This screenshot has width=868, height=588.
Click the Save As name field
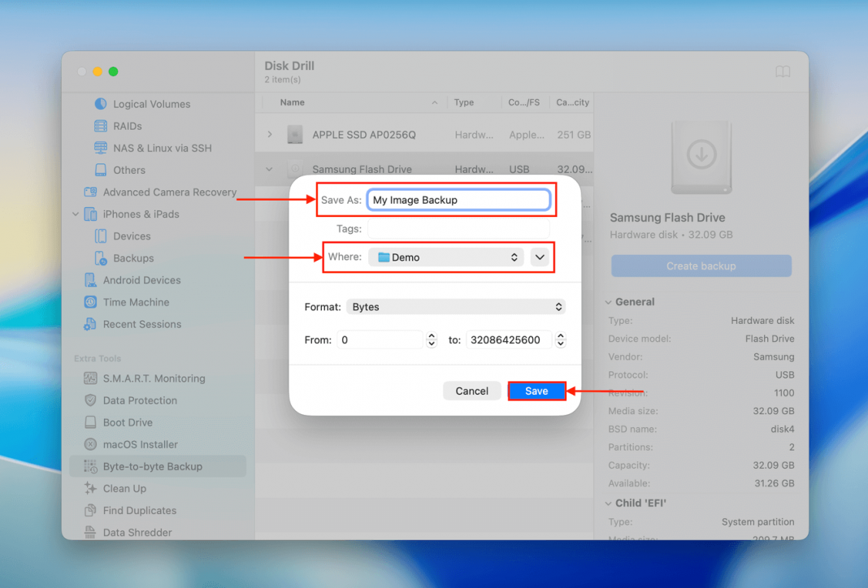[458, 200]
